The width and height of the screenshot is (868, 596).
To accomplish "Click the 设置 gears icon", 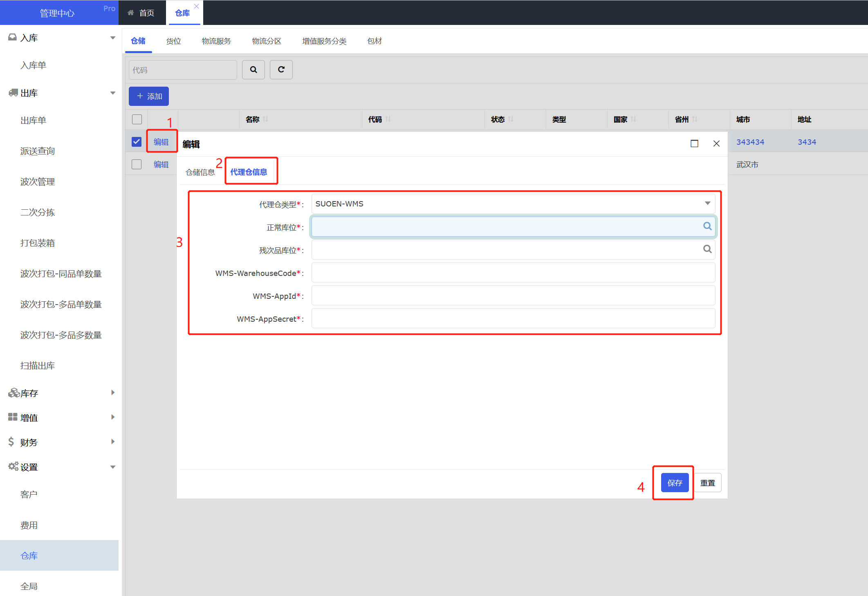I will point(13,466).
